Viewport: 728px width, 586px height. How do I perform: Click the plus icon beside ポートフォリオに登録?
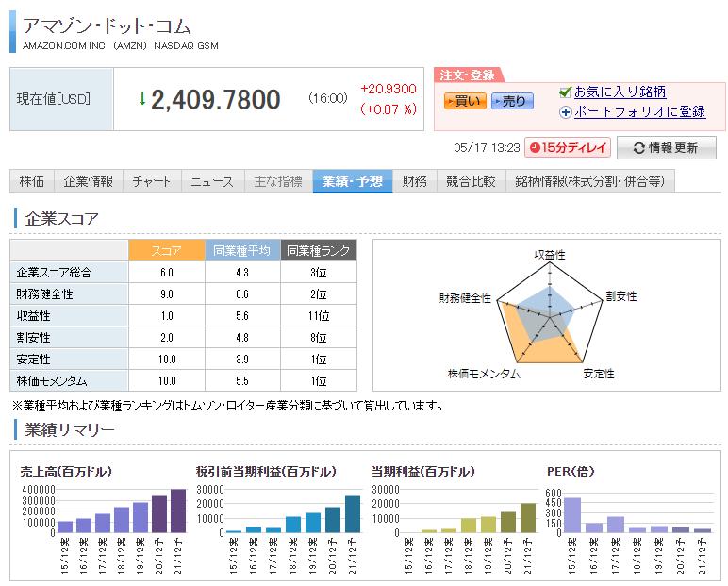(565, 112)
